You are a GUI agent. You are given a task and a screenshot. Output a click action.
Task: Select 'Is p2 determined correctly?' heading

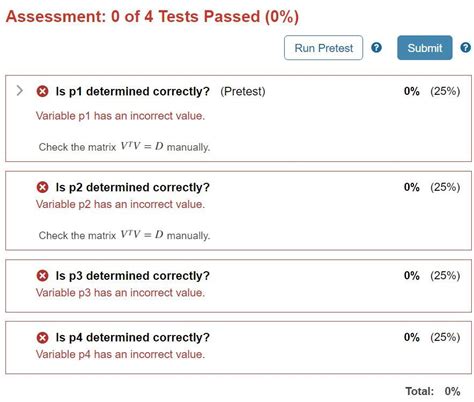[133, 187]
